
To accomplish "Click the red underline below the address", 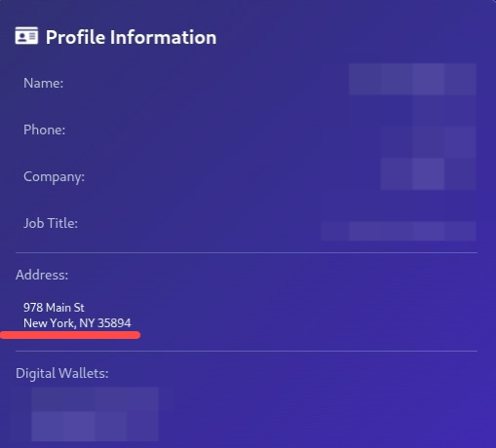I will (70, 335).
